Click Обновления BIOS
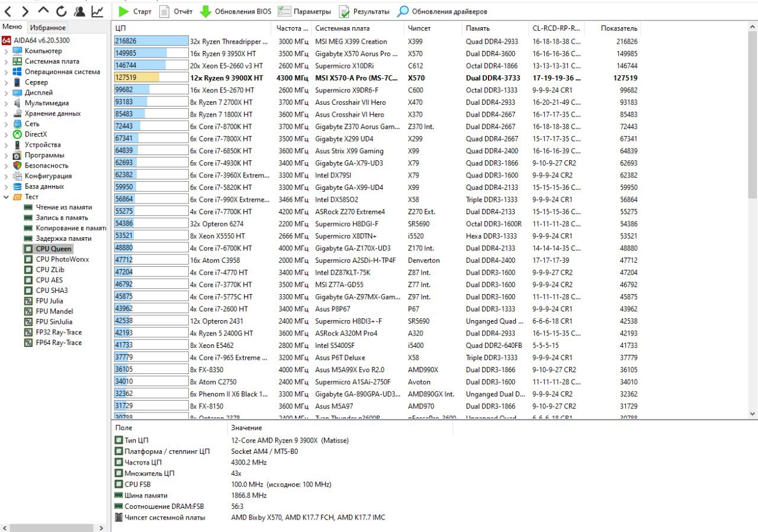758x532 pixels. [x=235, y=11]
